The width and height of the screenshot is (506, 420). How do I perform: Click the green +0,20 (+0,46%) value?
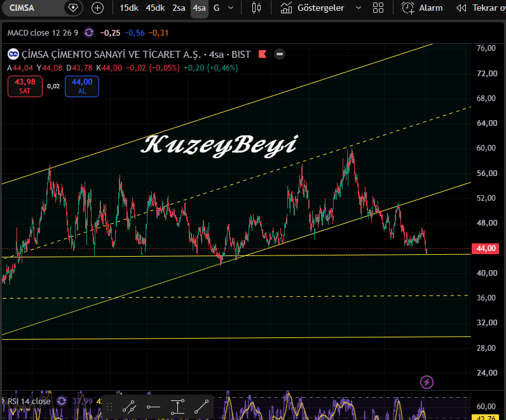210,68
